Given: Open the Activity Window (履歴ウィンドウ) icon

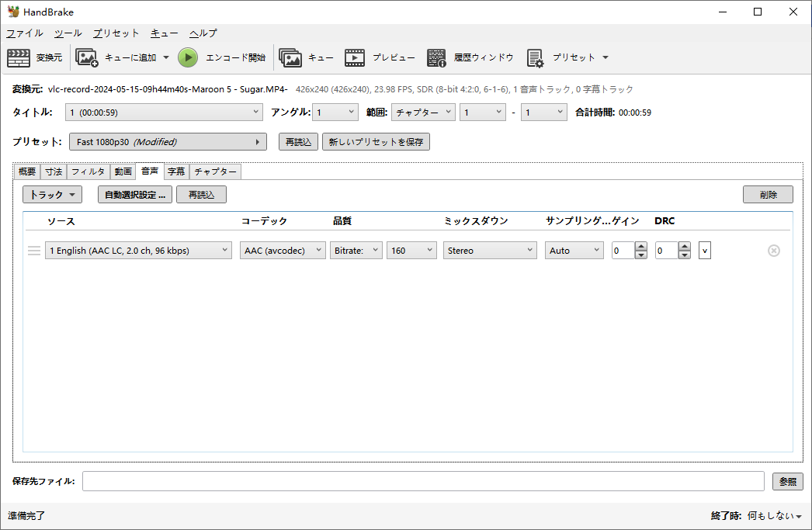Looking at the screenshot, I should point(436,57).
